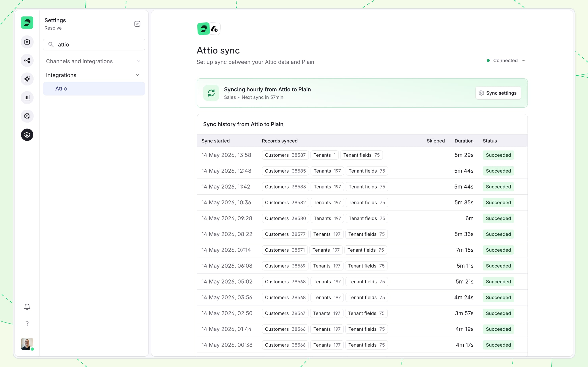This screenshot has height=367, width=588.
Task: Click the Customers 38587 chip
Action: [x=285, y=155]
